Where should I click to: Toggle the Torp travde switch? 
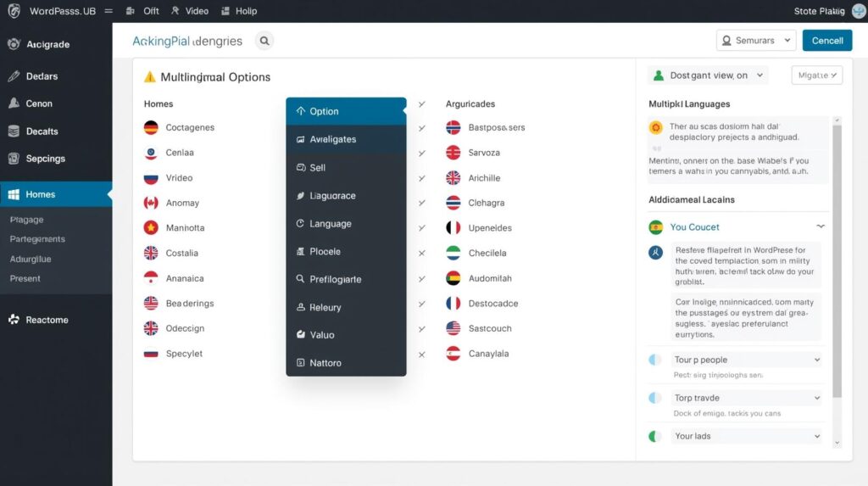tap(654, 398)
